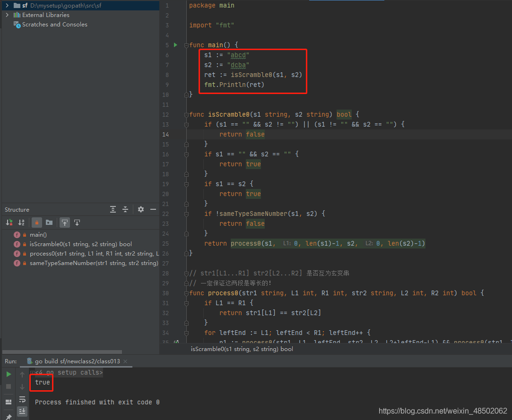Collapse func process0 fold marker
The image size is (512, 420).
pos(186,294)
